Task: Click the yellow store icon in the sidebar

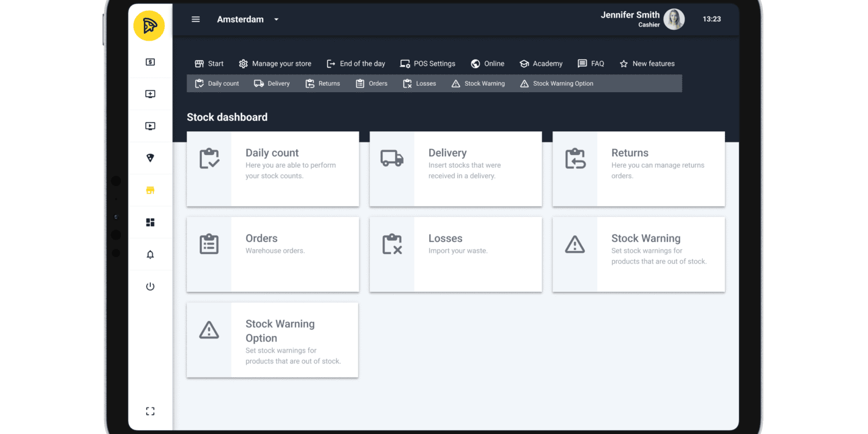Action: [x=150, y=190]
